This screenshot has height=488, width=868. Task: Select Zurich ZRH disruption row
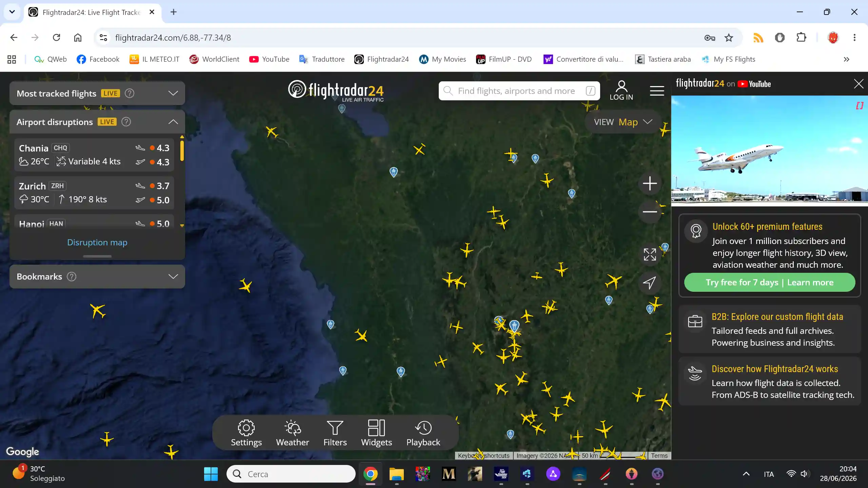click(x=94, y=192)
